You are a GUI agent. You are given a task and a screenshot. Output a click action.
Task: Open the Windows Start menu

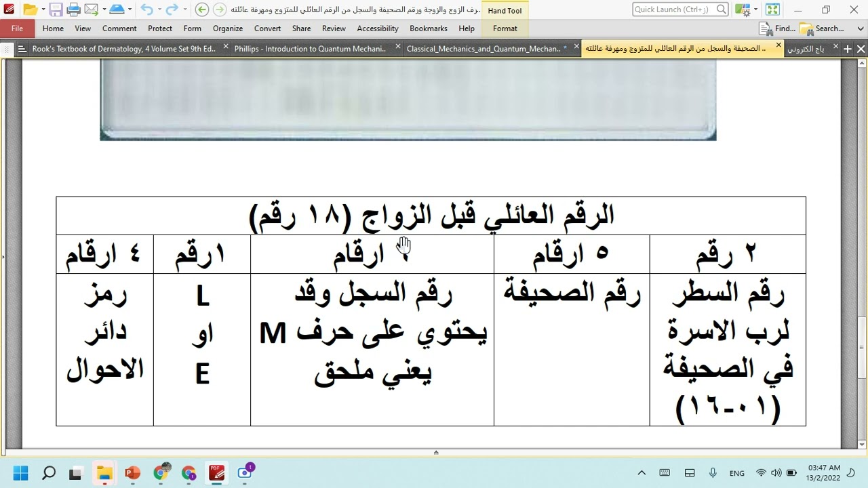20,472
